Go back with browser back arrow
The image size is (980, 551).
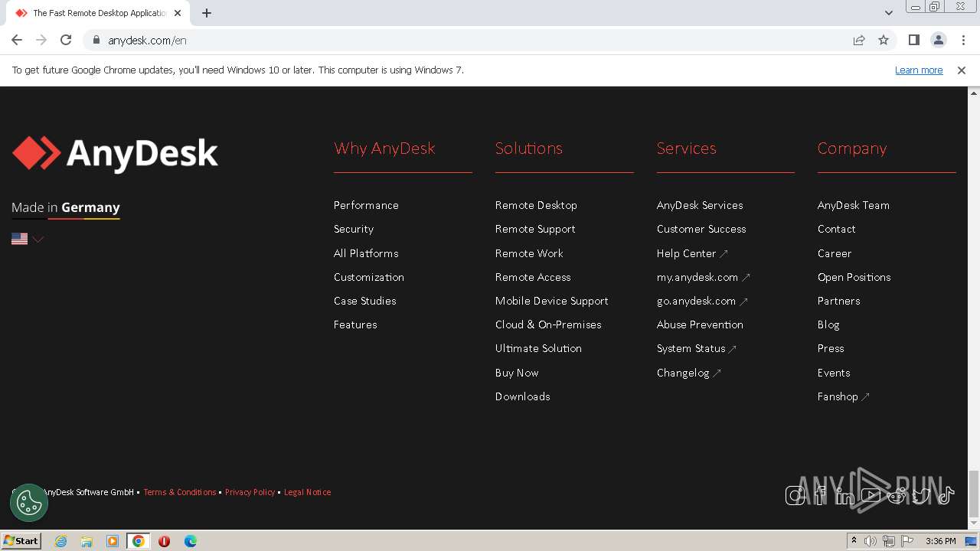17,40
